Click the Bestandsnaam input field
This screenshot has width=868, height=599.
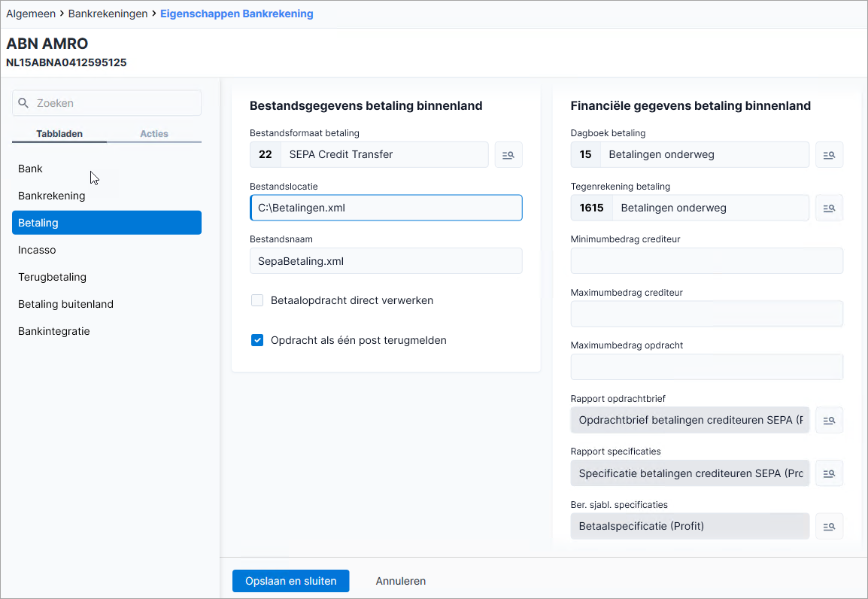click(386, 261)
